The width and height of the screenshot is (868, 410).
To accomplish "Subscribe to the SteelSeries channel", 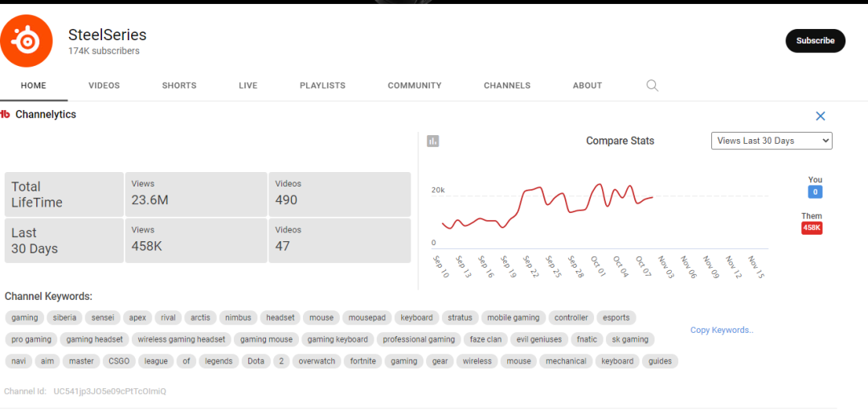I will (816, 41).
